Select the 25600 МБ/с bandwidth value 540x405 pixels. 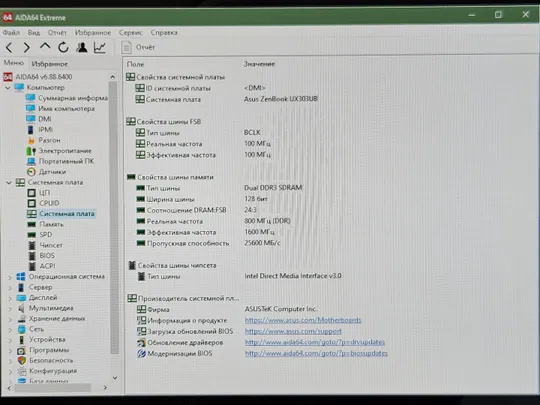[x=262, y=243]
